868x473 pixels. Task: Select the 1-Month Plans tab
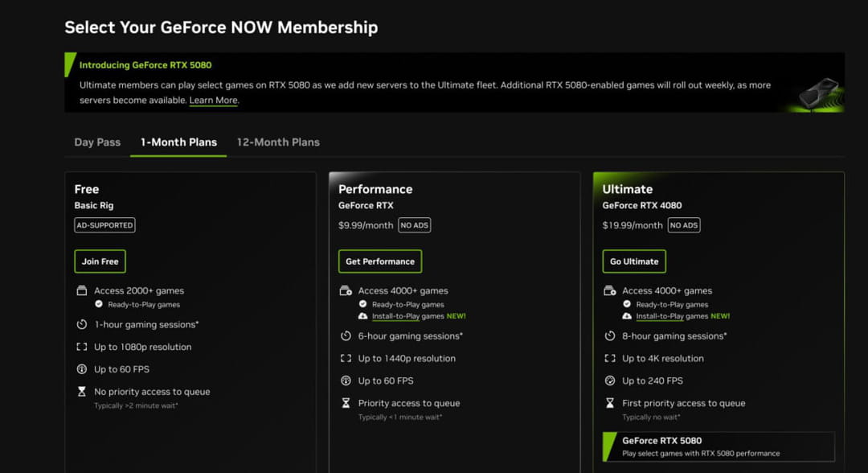click(178, 142)
